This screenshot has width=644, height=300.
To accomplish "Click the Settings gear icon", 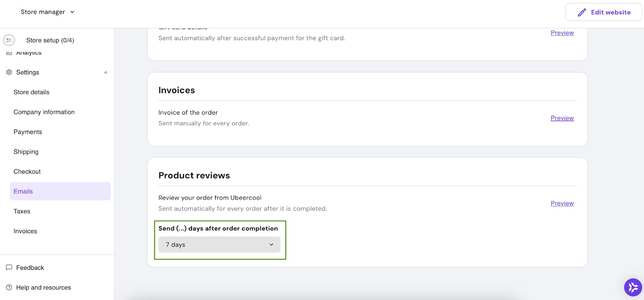I will pos(9,72).
